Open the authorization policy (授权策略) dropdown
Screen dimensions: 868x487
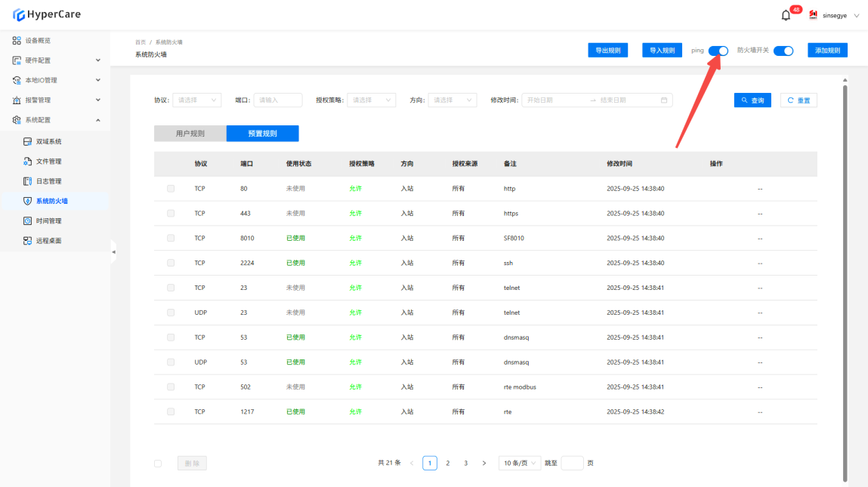371,100
